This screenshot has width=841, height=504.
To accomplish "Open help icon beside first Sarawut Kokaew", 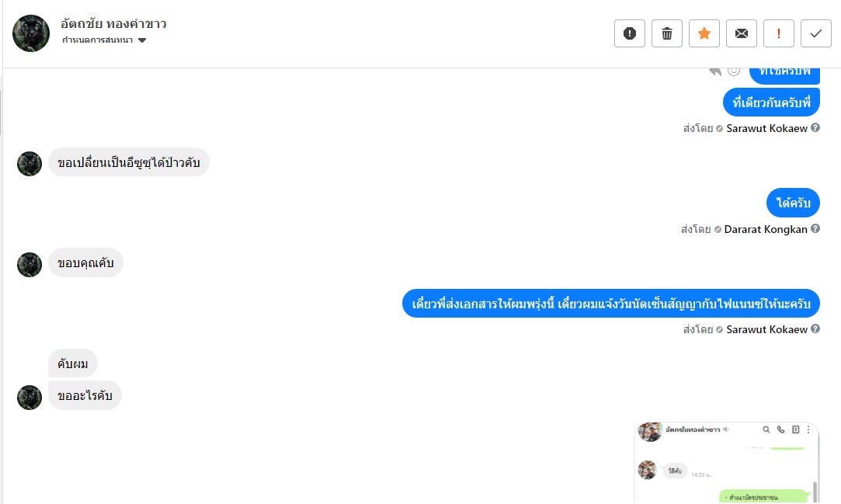I will [x=815, y=127].
